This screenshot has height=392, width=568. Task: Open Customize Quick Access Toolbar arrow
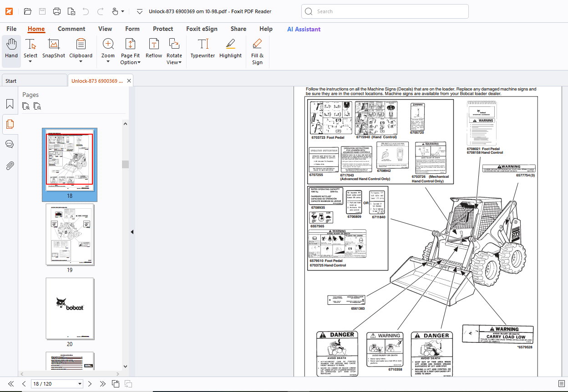pyautogui.click(x=140, y=11)
